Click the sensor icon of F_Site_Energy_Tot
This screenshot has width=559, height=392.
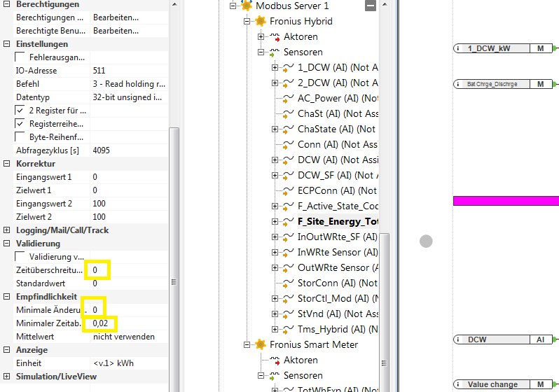click(289, 222)
